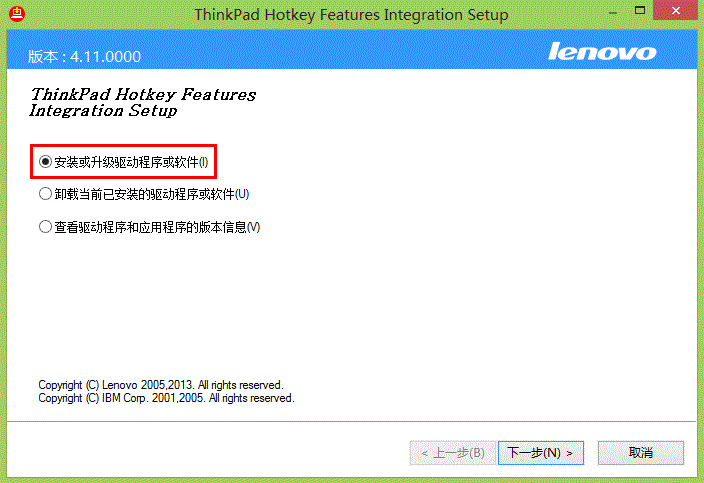Click the red installer icon in title bar
The image size is (704, 483).
17,13
